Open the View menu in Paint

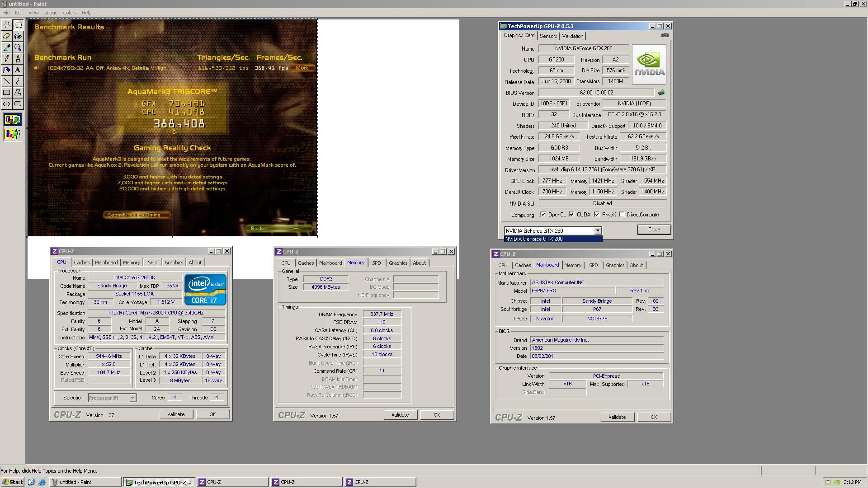click(33, 13)
